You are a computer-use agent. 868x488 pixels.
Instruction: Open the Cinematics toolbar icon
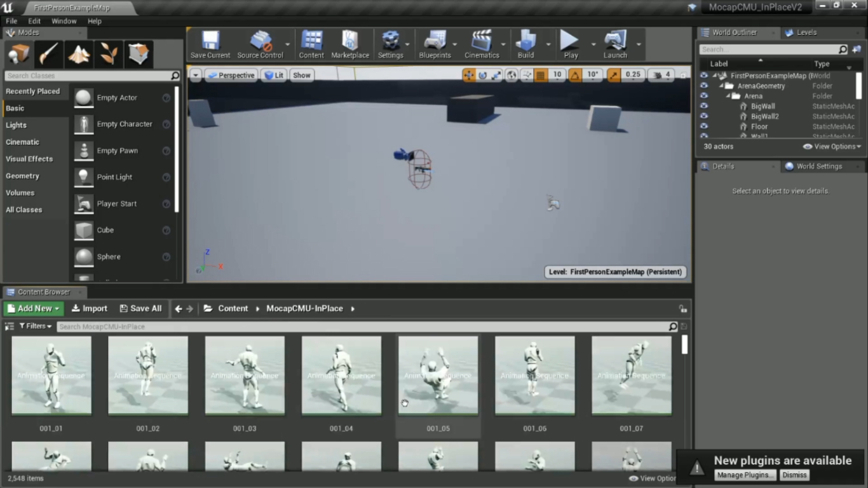click(482, 43)
